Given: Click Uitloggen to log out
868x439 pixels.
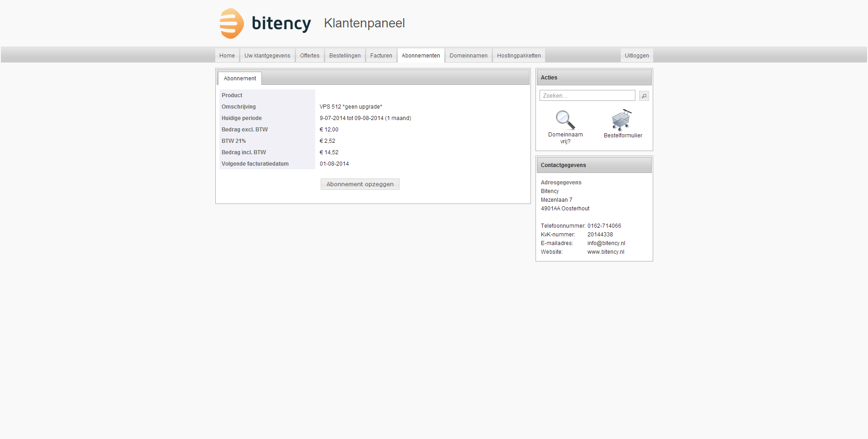Looking at the screenshot, I should coord(636,56).
